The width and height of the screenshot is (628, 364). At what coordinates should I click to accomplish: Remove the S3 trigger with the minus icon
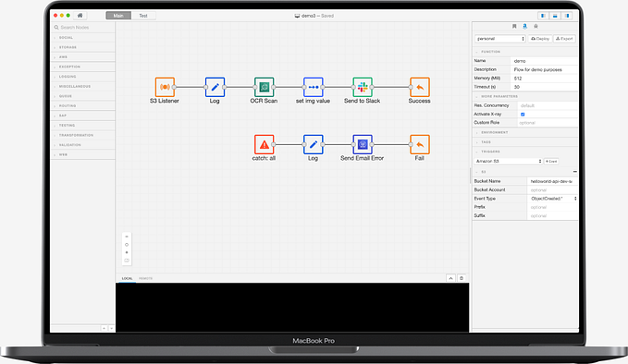click(574, 172)
